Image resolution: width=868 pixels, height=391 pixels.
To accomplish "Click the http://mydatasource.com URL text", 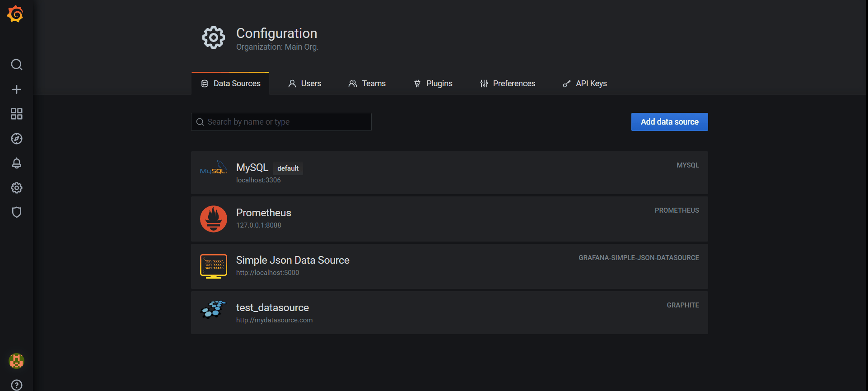I will point(275,320).
